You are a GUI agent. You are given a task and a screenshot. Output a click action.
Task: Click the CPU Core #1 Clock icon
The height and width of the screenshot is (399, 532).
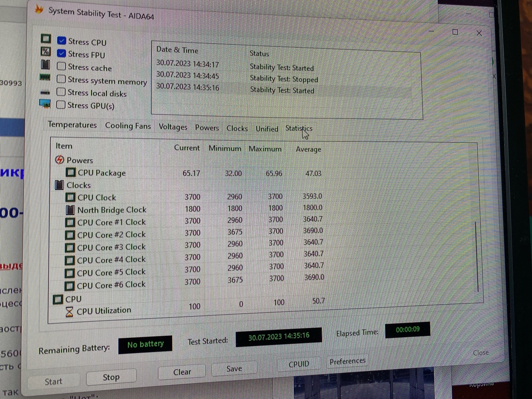point(70,222)
